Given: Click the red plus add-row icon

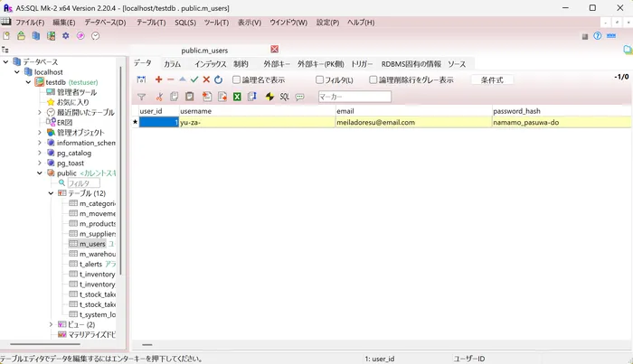Looking at the screenshot, I should coord(158,79).
